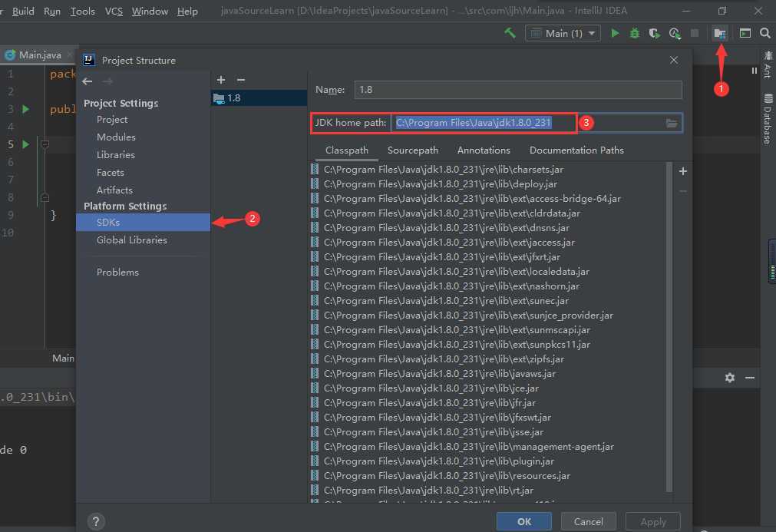Start debugging with the green bug icon
Viewport: 776px width, 532px height.
(x=635, y=33)
